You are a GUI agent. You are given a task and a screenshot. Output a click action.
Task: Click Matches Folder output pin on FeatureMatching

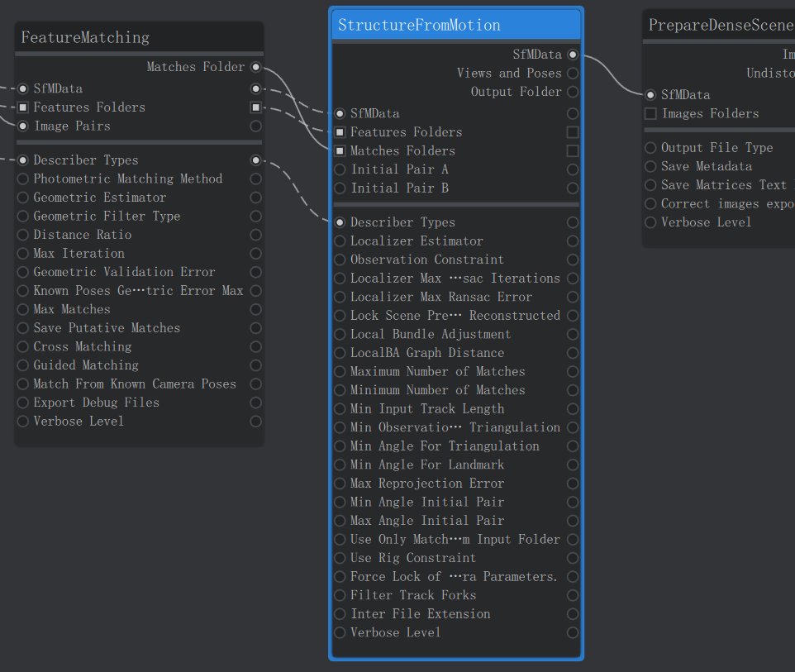pyautogui.click(x=256, y=67)
